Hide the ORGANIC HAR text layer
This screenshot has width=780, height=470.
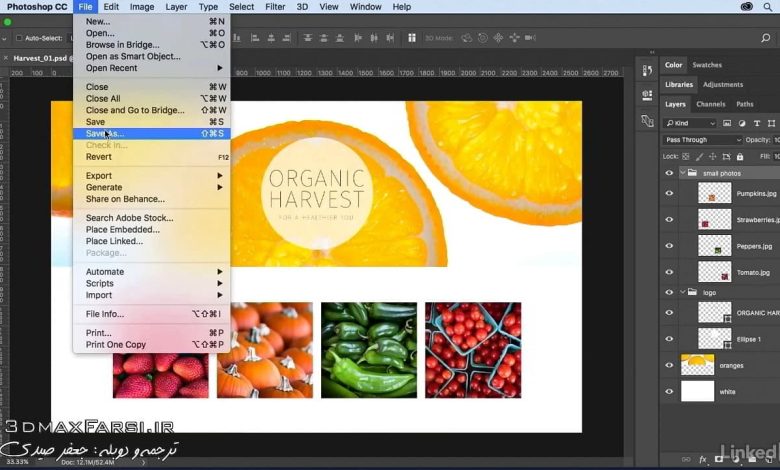pyautogui.click(x=669, y=312)
